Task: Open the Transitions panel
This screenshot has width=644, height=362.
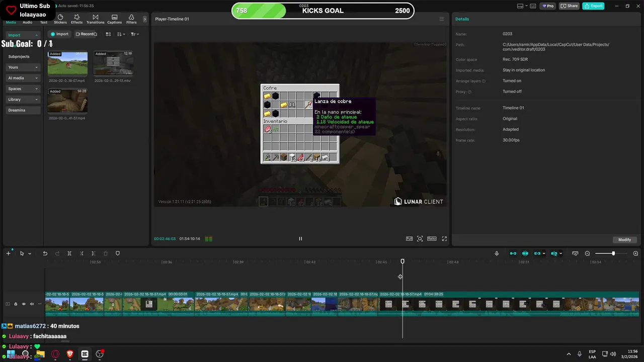Action: tap(95, 19)
